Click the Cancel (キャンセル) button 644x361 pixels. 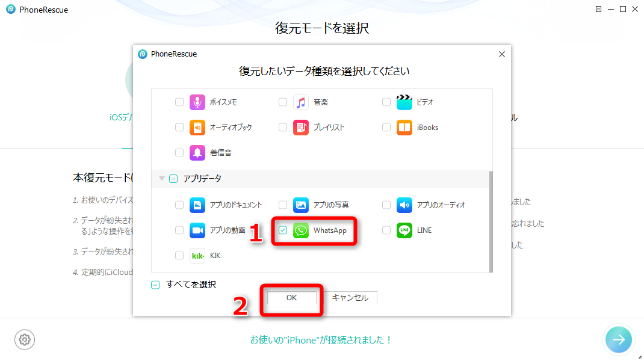350,298
